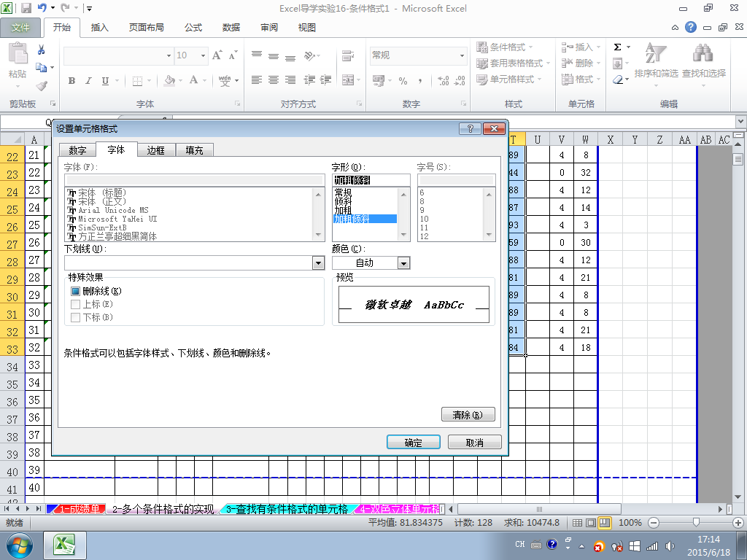Click the Format Painter brush icon
The height and width of the screenshot is (560, 747).
pyautogui.click(x=42, y=85)
